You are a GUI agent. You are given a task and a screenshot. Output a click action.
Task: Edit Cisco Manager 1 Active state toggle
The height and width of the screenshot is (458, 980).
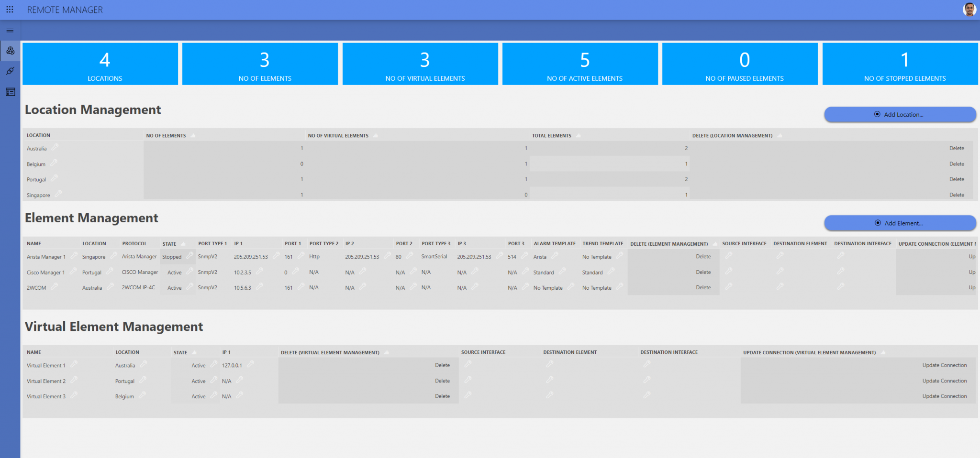point(190,272)
